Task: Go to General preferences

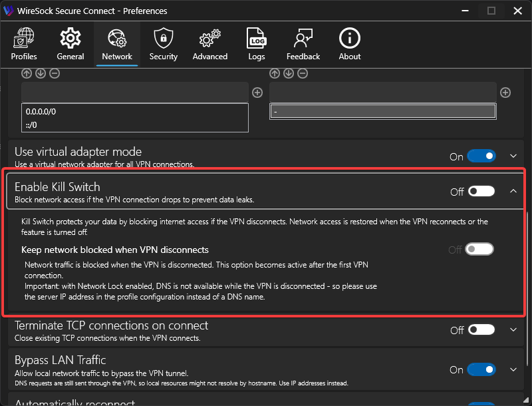Action: tap(70, 44)
